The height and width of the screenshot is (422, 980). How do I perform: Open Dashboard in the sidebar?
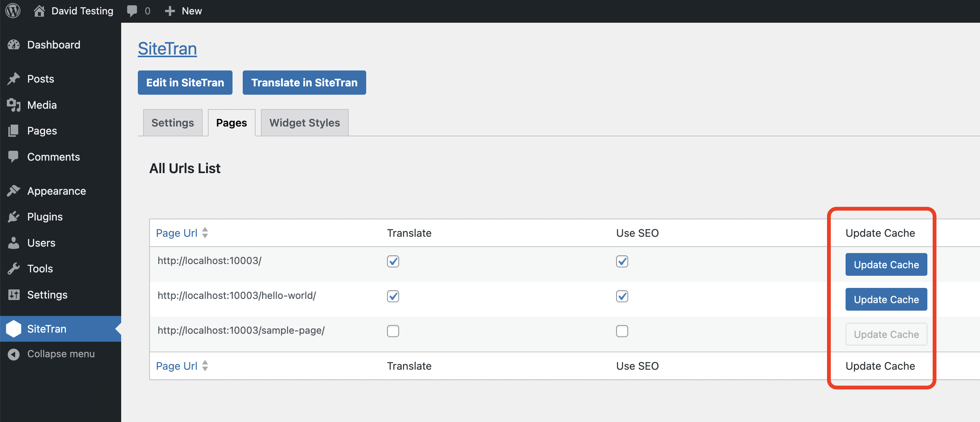coord(54,45)
